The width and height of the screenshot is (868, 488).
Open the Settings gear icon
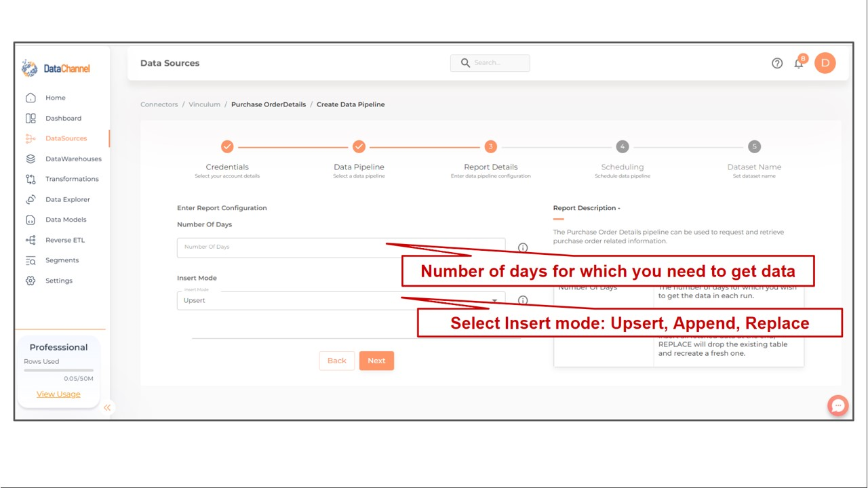point(31,281)
